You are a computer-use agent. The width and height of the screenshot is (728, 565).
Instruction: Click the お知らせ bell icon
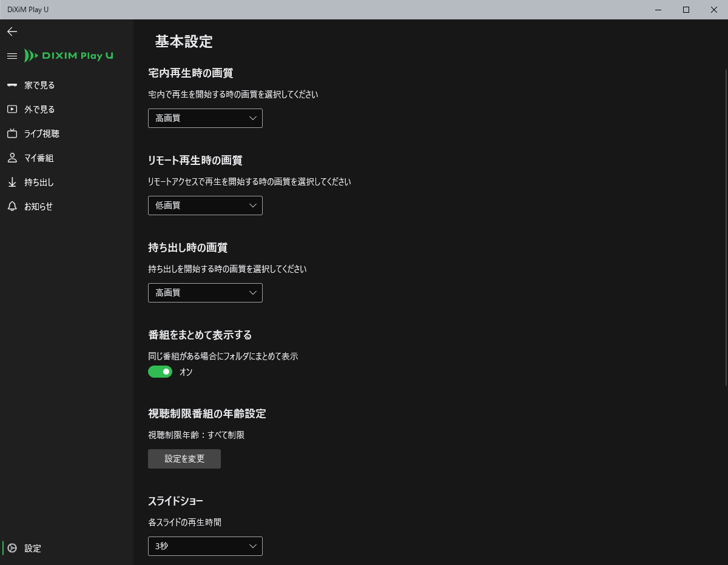point(12,207)
